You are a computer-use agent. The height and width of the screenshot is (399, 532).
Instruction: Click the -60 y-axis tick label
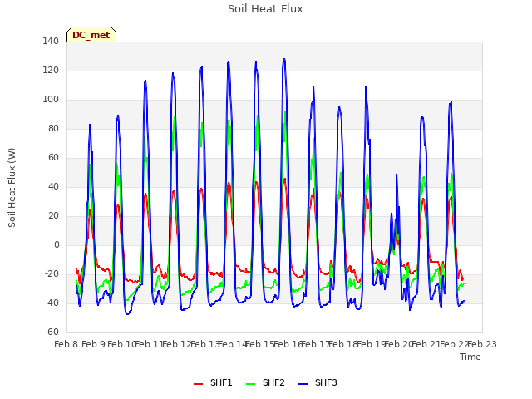[x=52, y=332]
